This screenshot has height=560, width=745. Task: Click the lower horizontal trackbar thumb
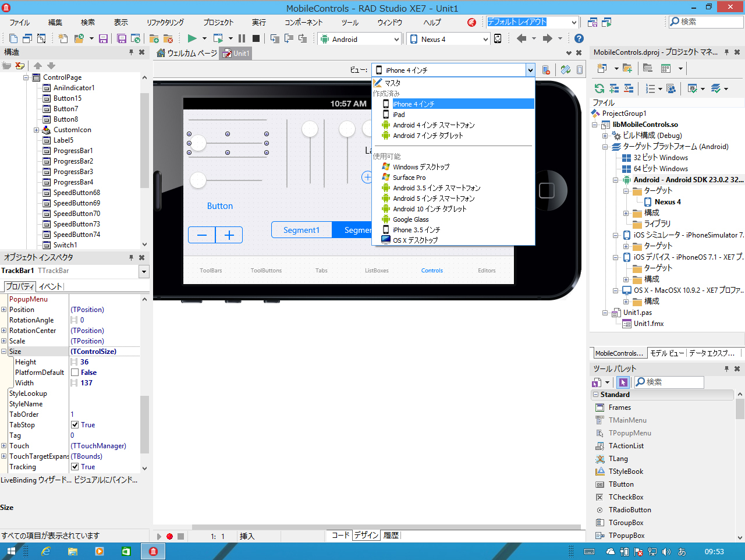tap(198, 180)
